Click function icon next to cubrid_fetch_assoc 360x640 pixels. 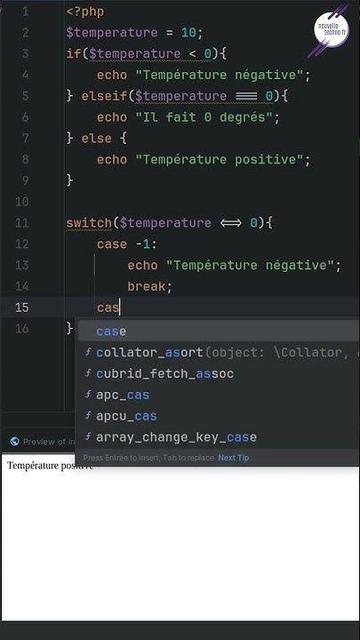coord(88,373)
